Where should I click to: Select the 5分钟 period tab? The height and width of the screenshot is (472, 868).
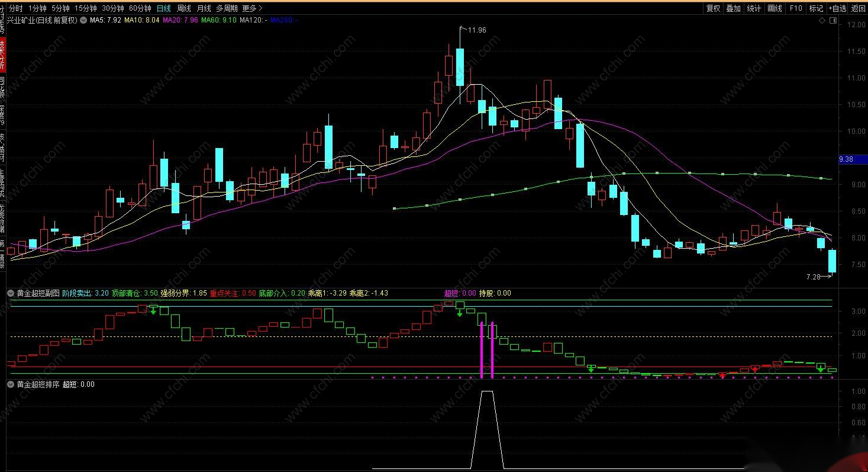point(60,8)
